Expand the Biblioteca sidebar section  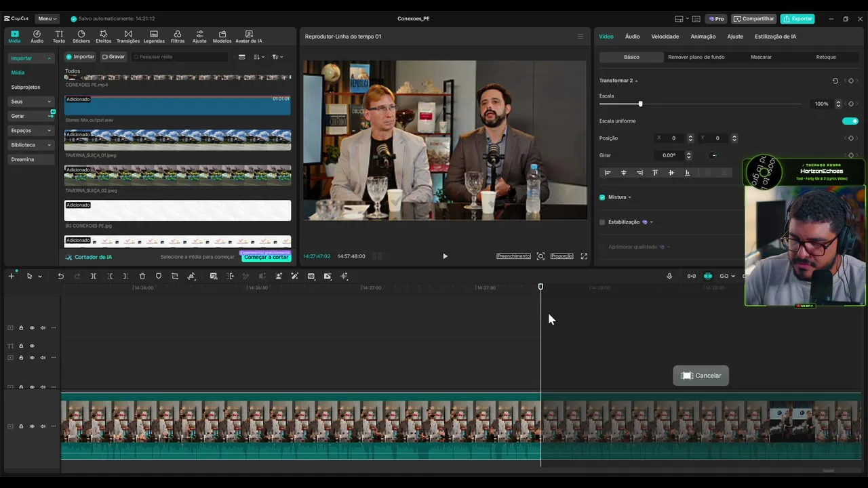[49, 145]
